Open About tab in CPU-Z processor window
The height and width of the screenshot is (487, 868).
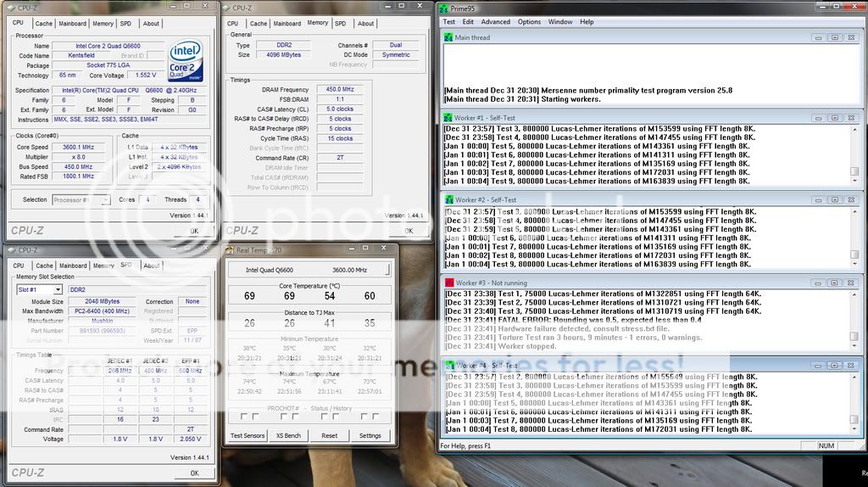(151, 24)
